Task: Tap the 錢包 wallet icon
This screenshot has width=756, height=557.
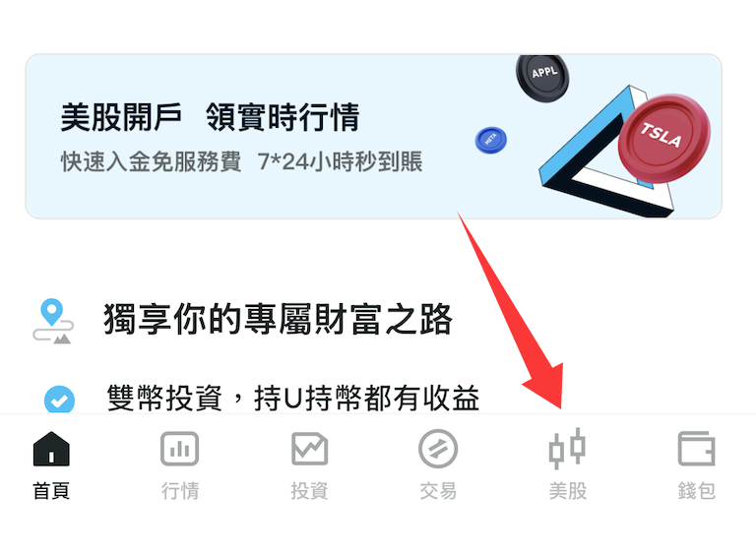Action: point(696,449)
